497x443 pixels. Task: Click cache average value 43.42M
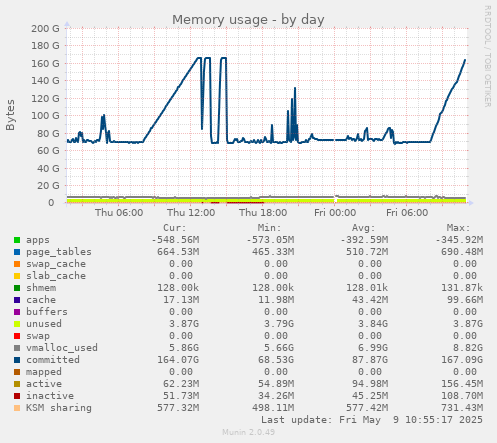pyautogui.click(x=370, y=300)
